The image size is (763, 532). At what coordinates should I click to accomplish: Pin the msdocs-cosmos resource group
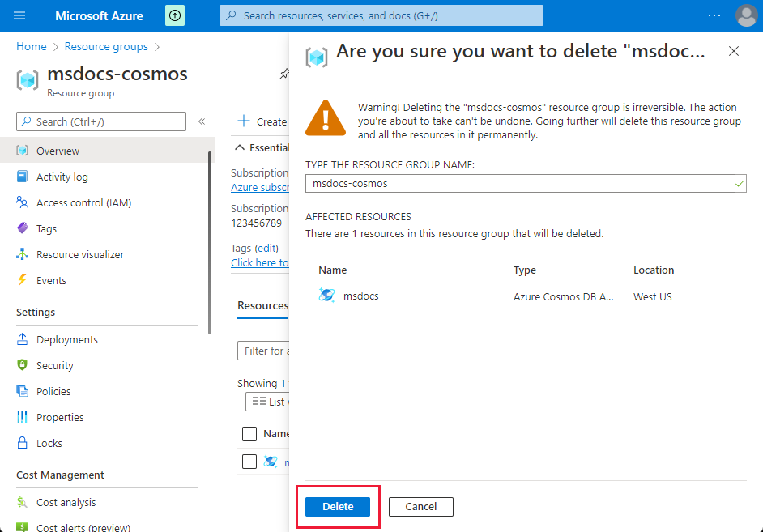pos(284,74)
